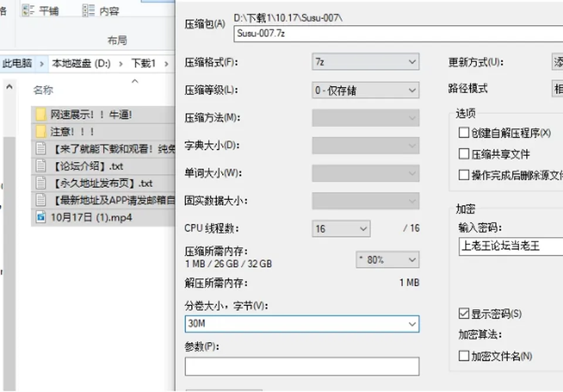This screenshot has height=392, width=563.
Task: Uncheck the 显示密码 checkbox
Action: 464,313
